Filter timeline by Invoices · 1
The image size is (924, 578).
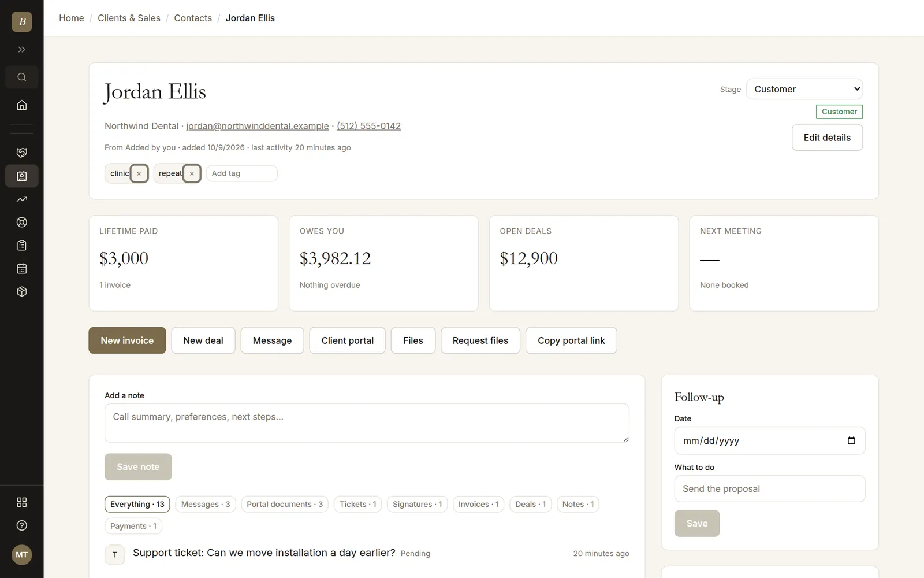click(x=479, y=504)
